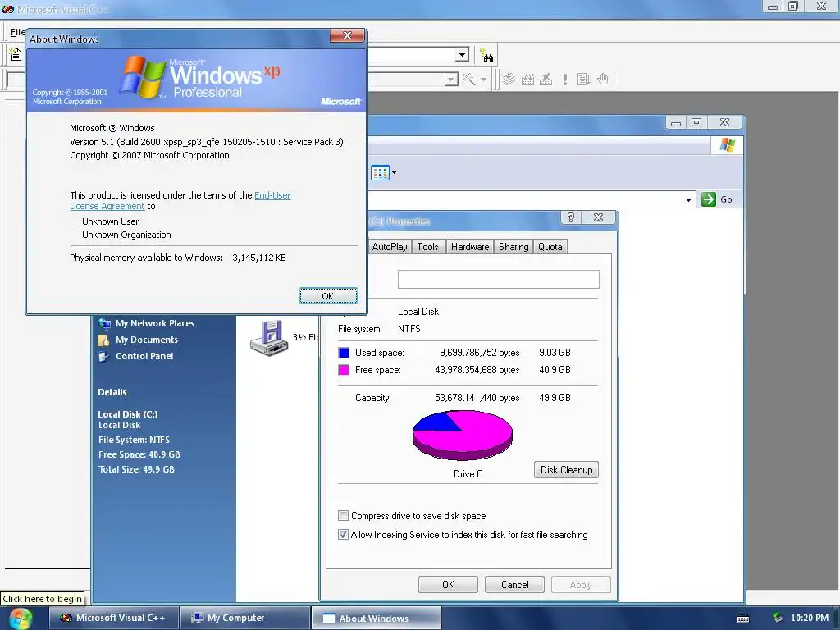Click the Build icon in the Build toolbar
Image resolution: width=840 pixels, height=630 pixels.
tap(527, 80)
